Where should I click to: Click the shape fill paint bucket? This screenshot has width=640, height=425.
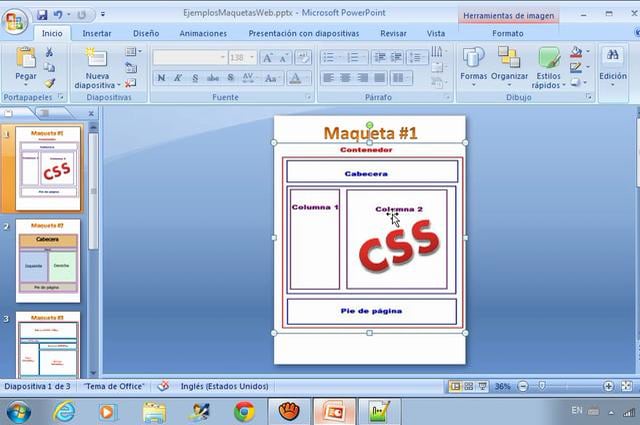(x=576, y=52)
